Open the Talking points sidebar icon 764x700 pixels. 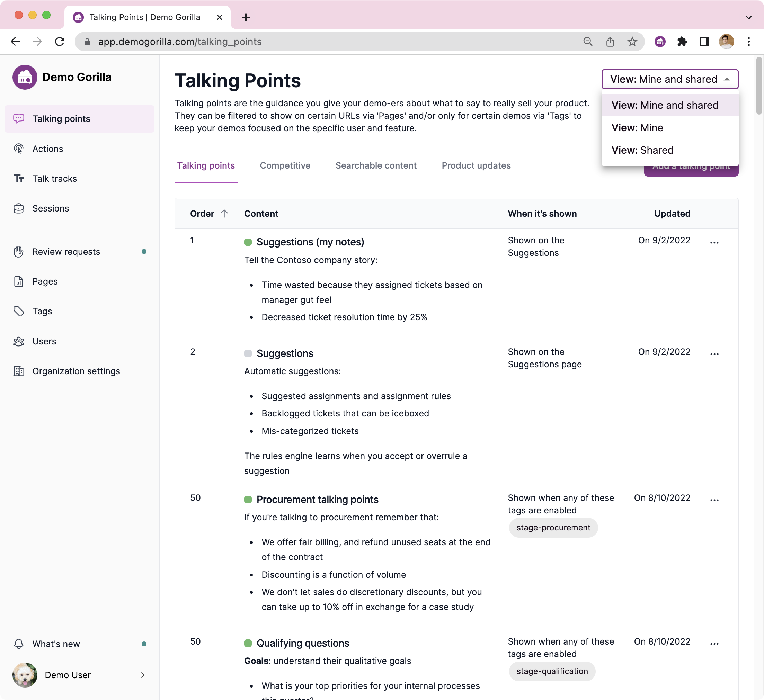click(x=19, y=118)
